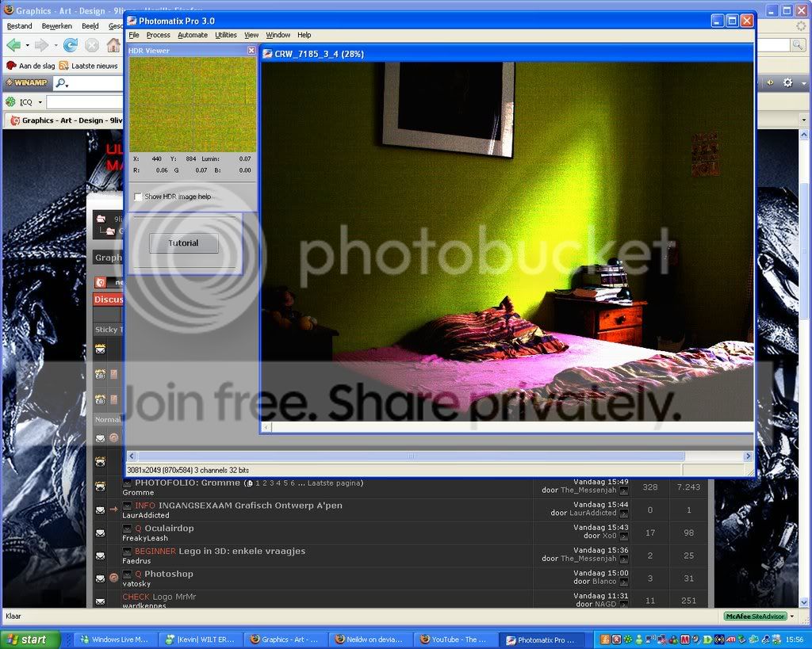Click the CRW_7185_3_4 image window title bar
812x649 pixels.
click(507, 54)
